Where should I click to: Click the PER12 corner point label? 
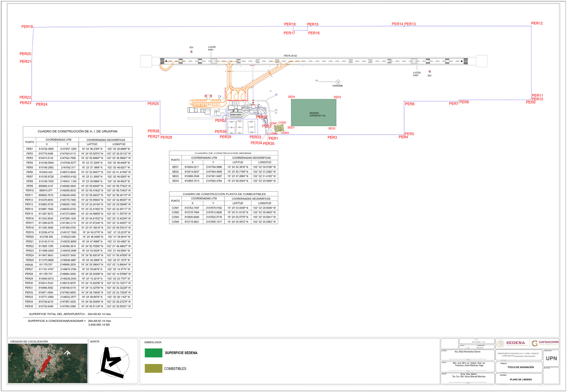point(537,23)
